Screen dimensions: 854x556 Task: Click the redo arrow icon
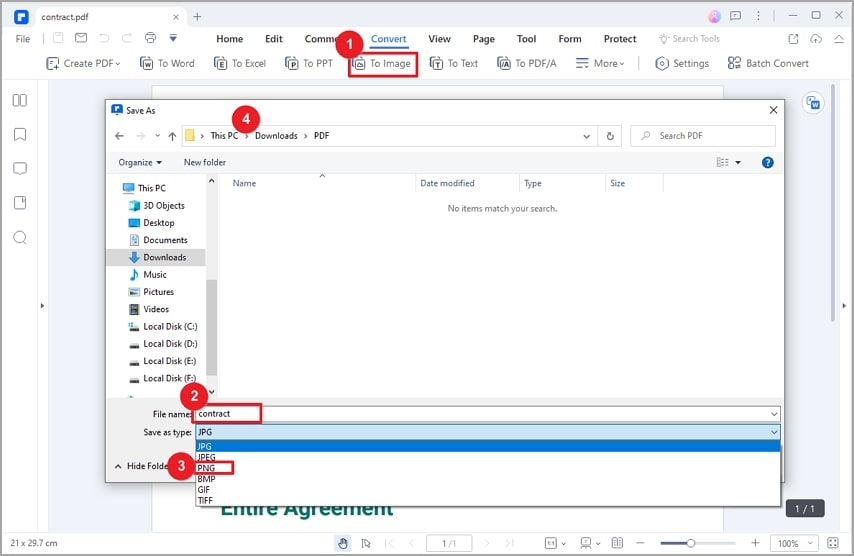tap(127, 38)
